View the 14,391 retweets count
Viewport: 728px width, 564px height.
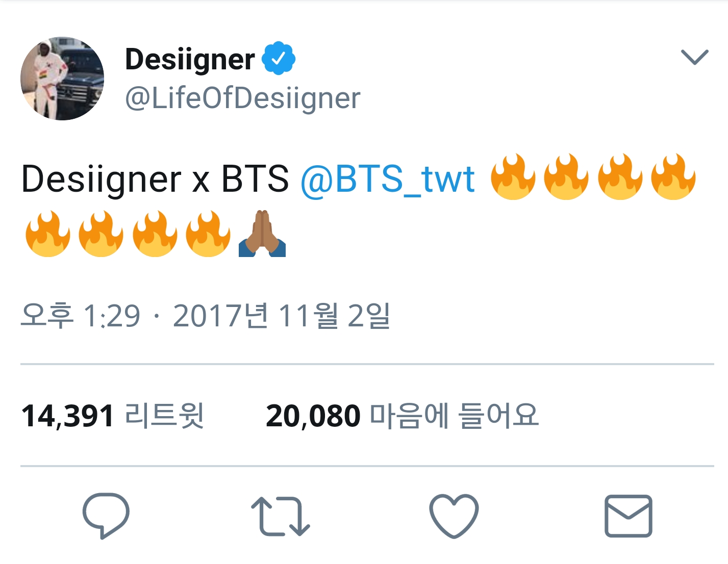click(67, 416)
